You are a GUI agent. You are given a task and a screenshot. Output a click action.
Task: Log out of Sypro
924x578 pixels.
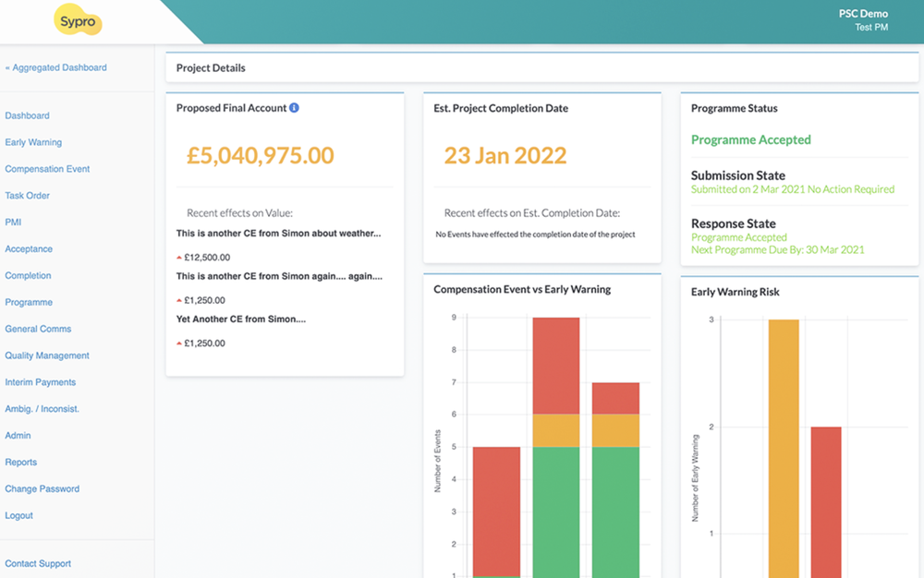[21, 515]
